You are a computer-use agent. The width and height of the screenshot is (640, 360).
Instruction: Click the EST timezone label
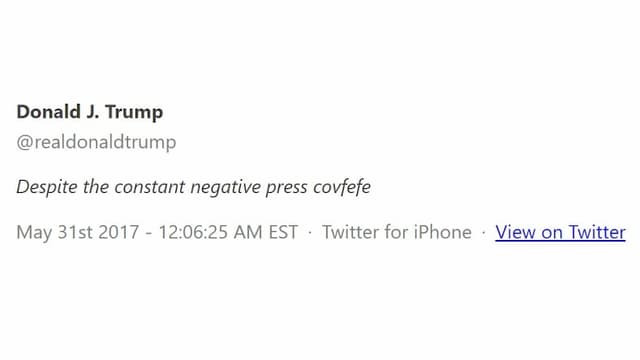coord(283,232)
